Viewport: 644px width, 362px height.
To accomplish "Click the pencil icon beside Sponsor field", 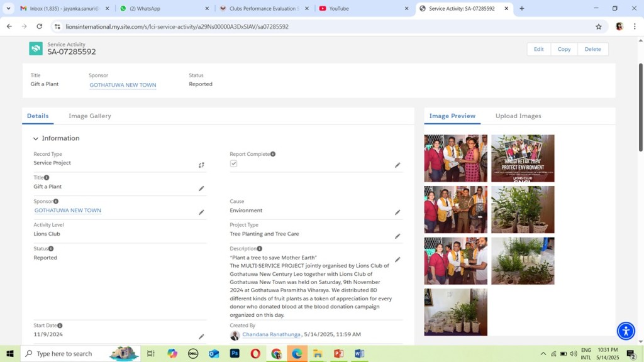I will tap(201, 212).
